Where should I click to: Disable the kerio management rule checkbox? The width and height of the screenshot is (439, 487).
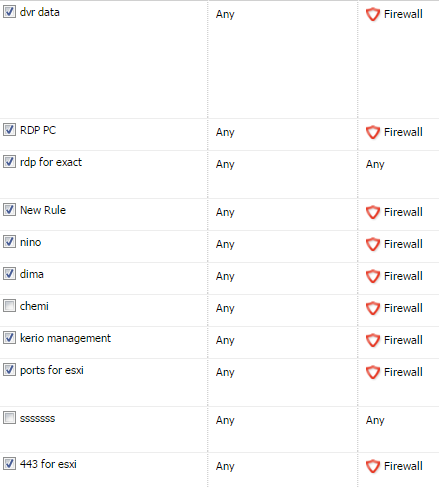pyautogui.click(x=9, y=337)
